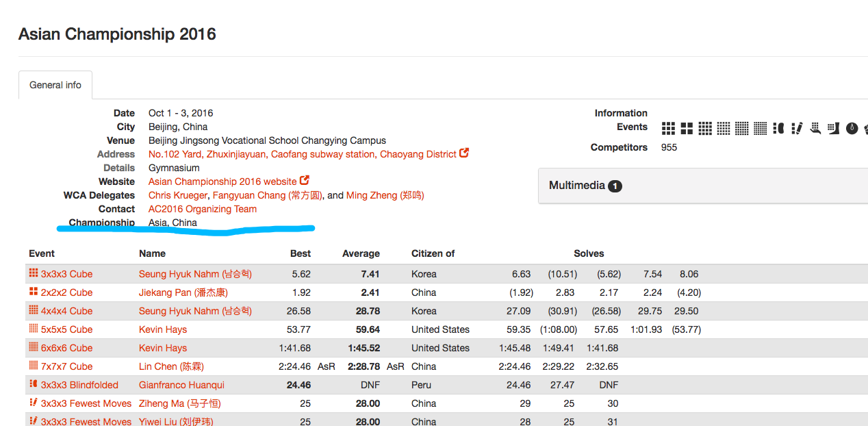Click the With Feet foot icon in Events list

833,128
